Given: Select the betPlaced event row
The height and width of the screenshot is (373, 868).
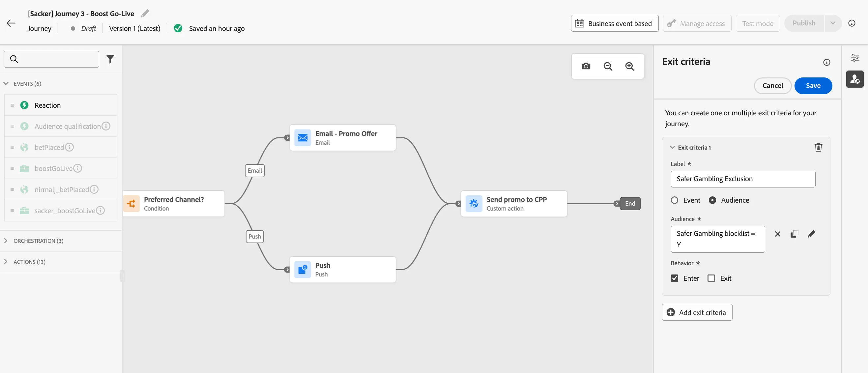Looking at the screenshot, I should 61,147.
